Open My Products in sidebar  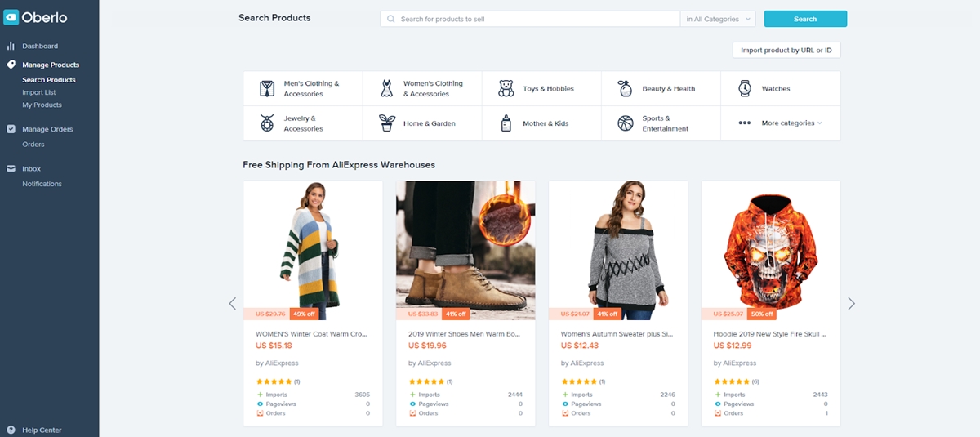click(42, 105)
